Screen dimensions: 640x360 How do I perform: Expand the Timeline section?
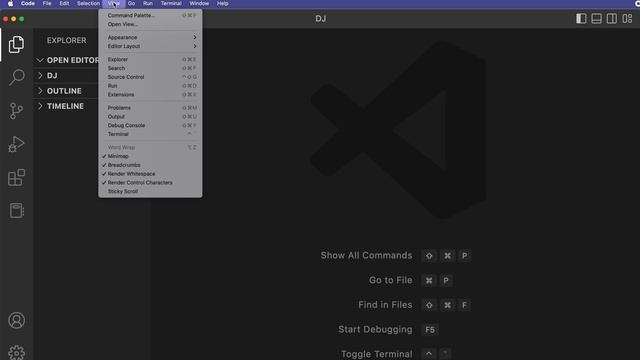(x=67, y=106)
